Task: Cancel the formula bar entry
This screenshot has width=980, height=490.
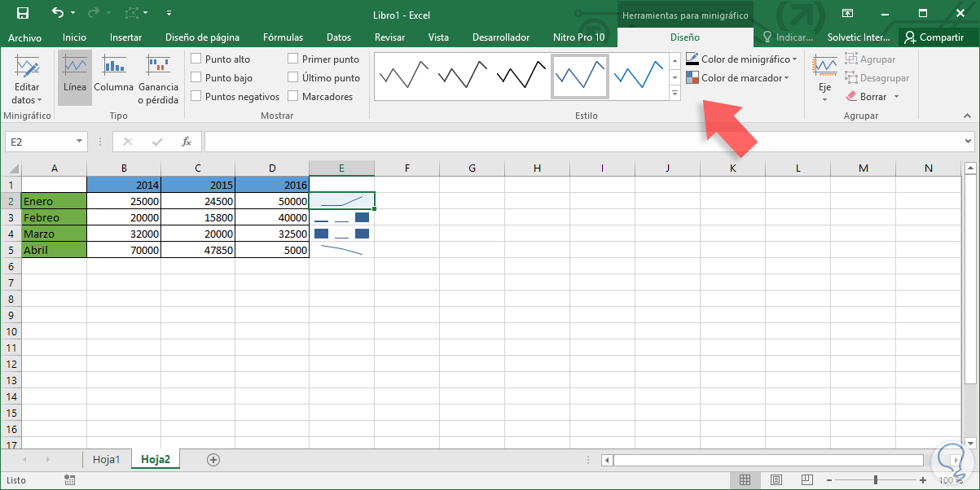Action: tap(127, 142)
